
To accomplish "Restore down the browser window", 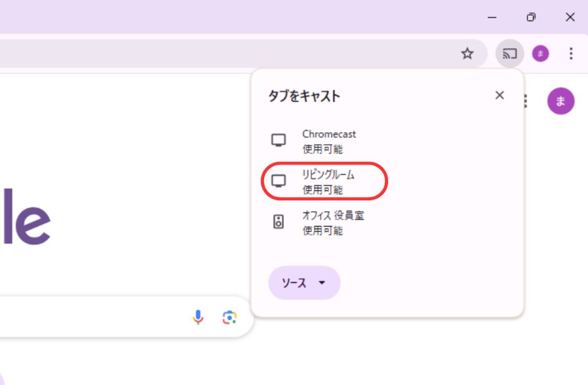I will pos(531,17).
